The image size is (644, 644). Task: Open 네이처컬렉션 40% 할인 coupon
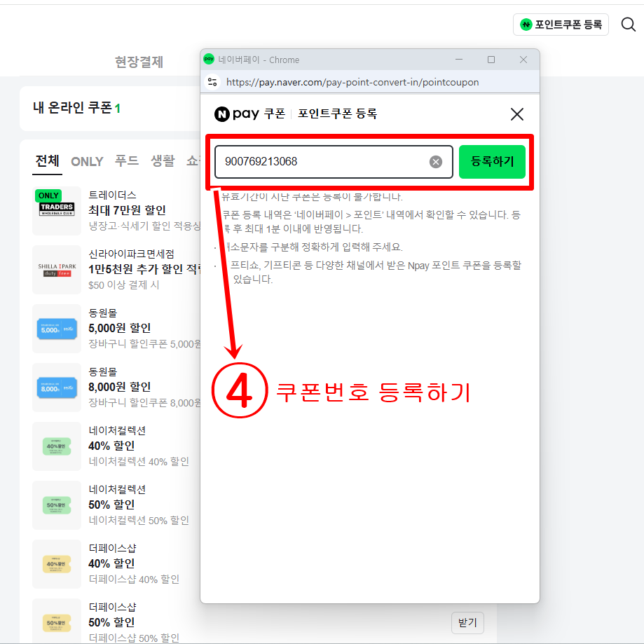coord(111,446)
